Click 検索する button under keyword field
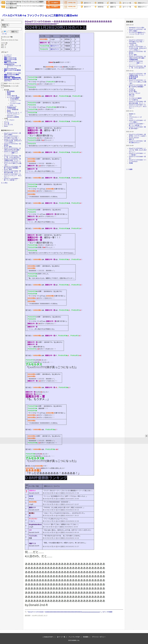148x644 pixels. coord(5,25)
